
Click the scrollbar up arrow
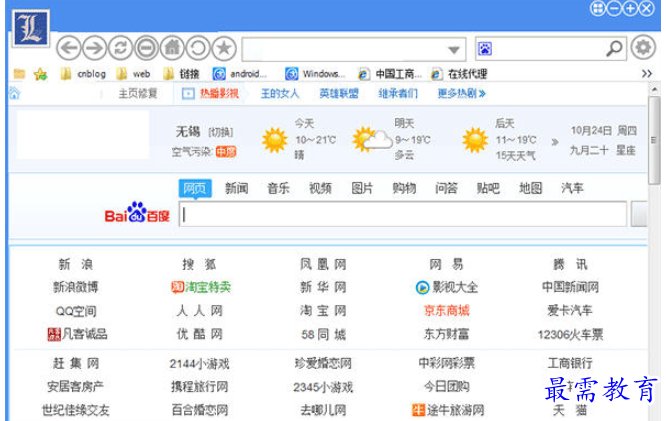pos(654,90)
